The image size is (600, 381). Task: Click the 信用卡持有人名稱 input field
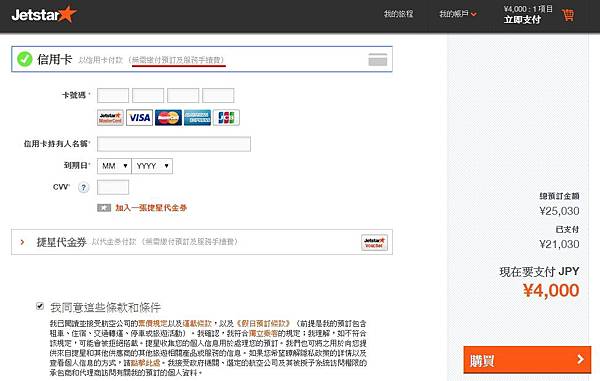[174, 144]
